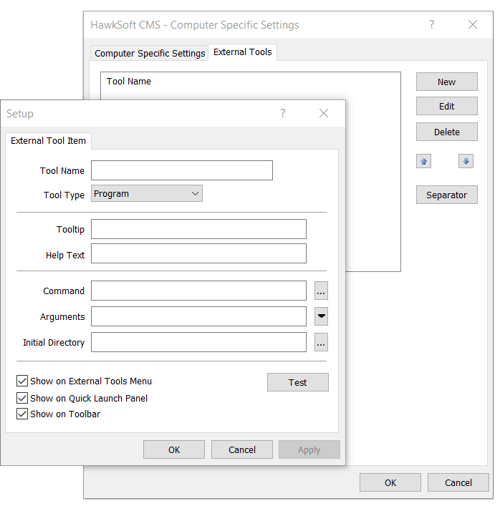This screenshot has width=500, height=506.
Task: Click into the Help Text field
Action: click(x=199, y=253)
